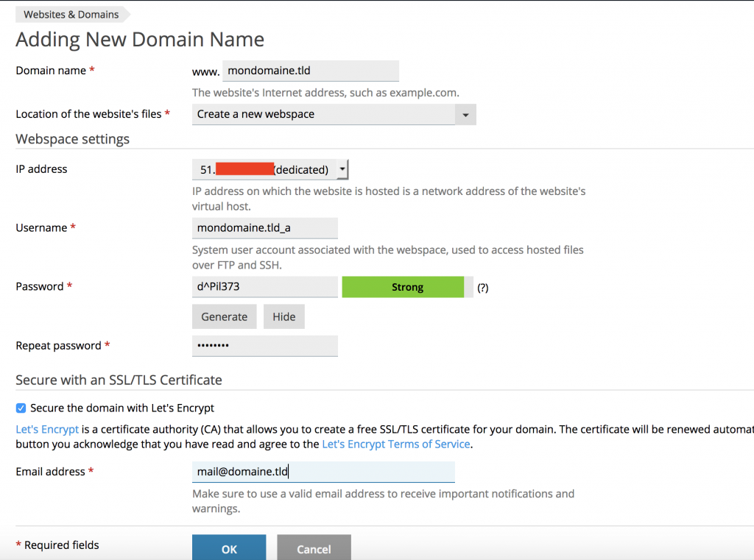Click the Repeat password field
Image resolution: width=754 pixels, height=560 pixels.
click(264, 346)
